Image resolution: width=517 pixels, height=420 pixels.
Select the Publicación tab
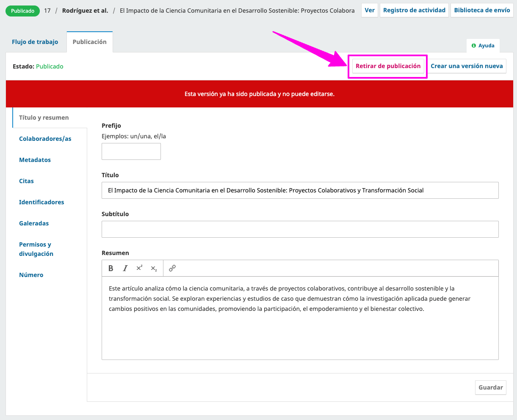pyautogui.click(x=90, y=42)
